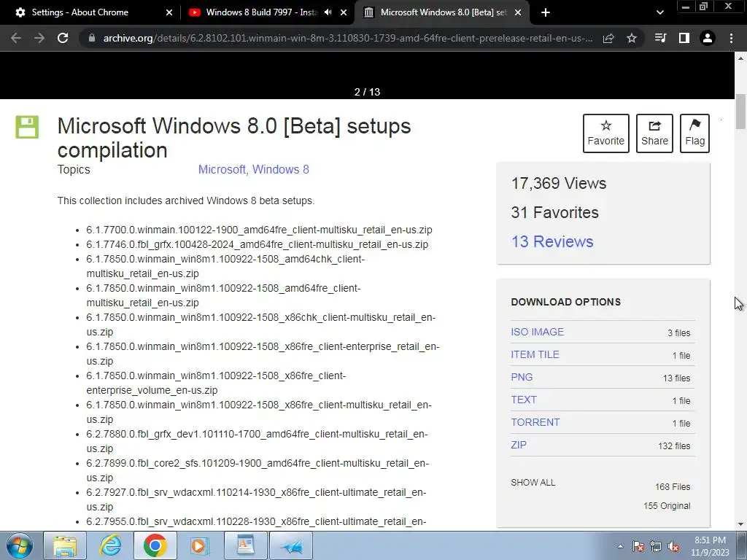The width and height of the screenshot is (747, 560).
Task: Open ITEM TILE download option
Action: click(x=535, y=355)
